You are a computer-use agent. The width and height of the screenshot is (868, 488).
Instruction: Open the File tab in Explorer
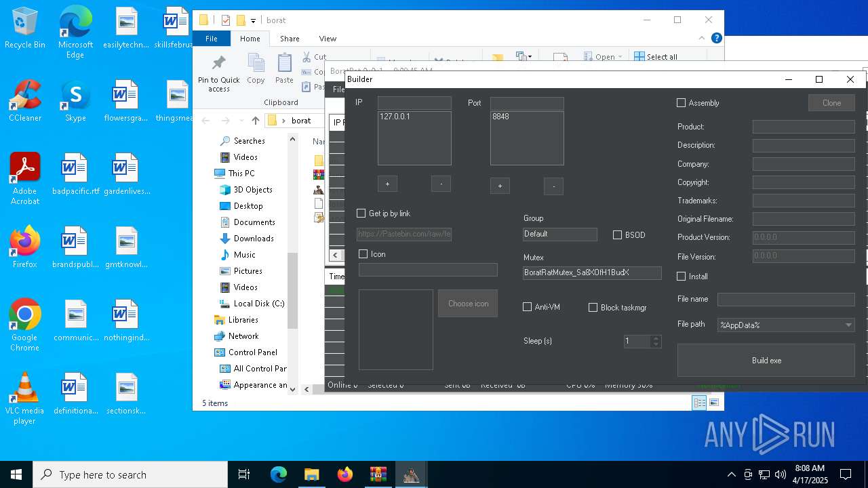tap(212, 39)
